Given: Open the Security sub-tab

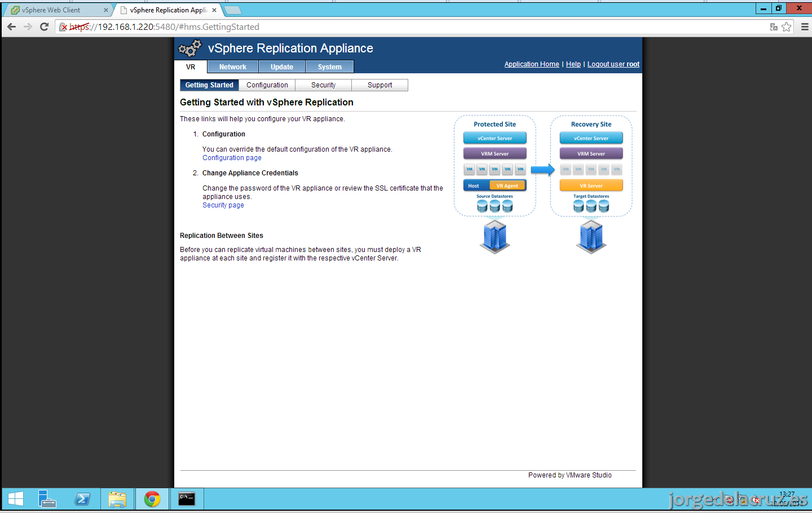Looking at the screenshot, I should pos(324,85).
